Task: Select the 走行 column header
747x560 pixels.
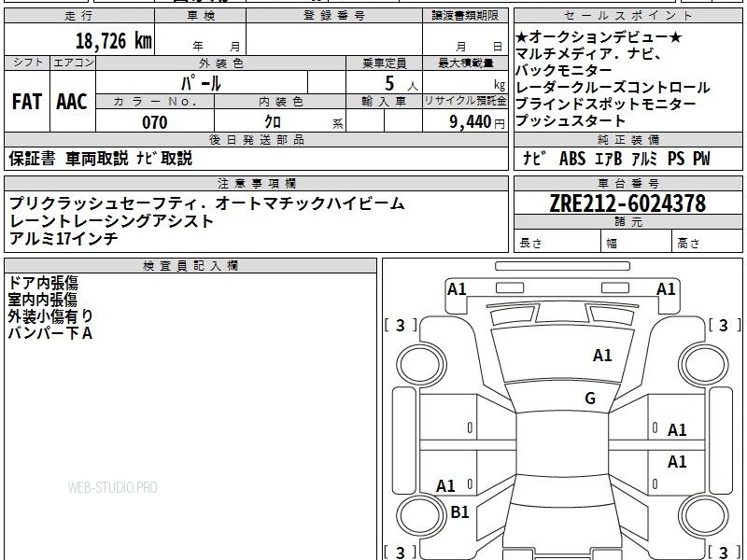Action: [x=79, y=16]
